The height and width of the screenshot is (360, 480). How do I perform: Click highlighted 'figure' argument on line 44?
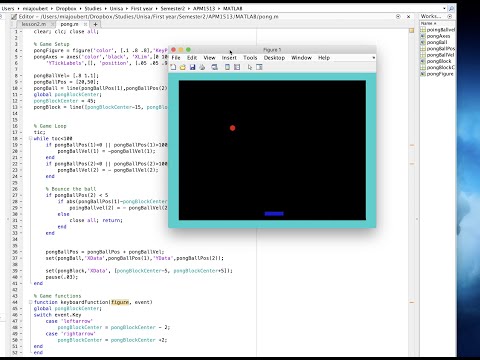pyautogui.click(x=120, y=302)
